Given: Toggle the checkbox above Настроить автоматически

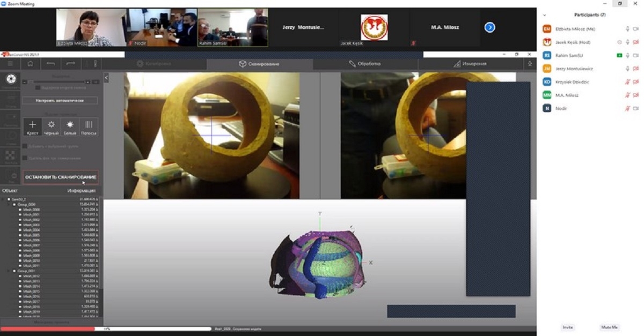Looking at the screenshot, I should [37, 87].
